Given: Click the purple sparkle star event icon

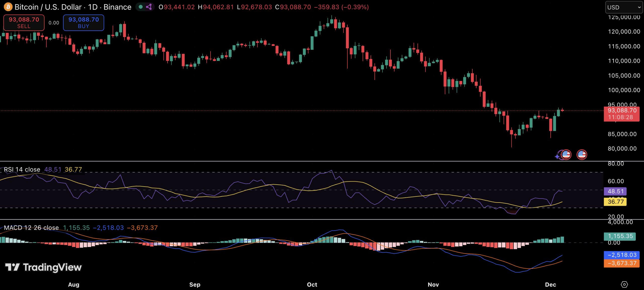Looking at the screenshot, I should coord(557,156).
